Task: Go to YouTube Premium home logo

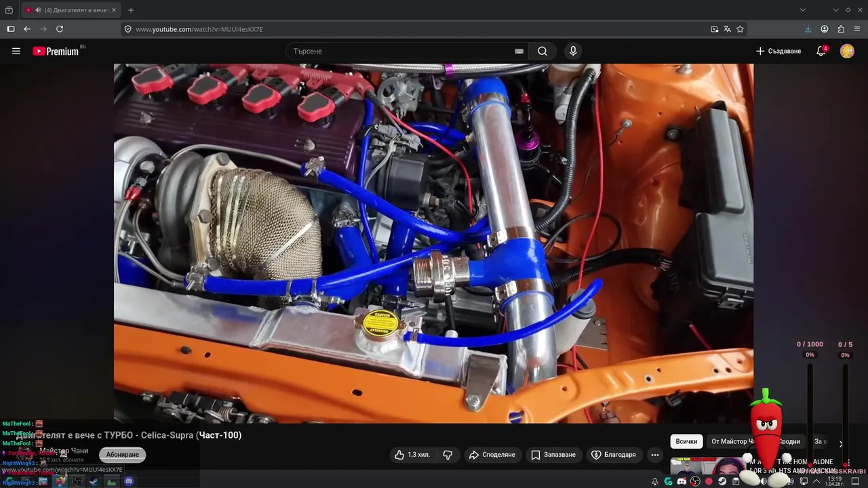Action: [x=56, y=51]
